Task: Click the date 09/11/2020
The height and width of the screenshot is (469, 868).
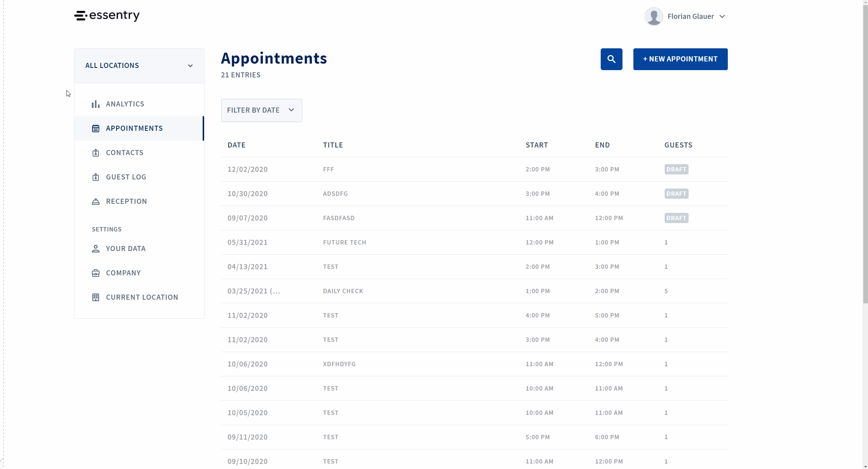Action: (248, 437)
